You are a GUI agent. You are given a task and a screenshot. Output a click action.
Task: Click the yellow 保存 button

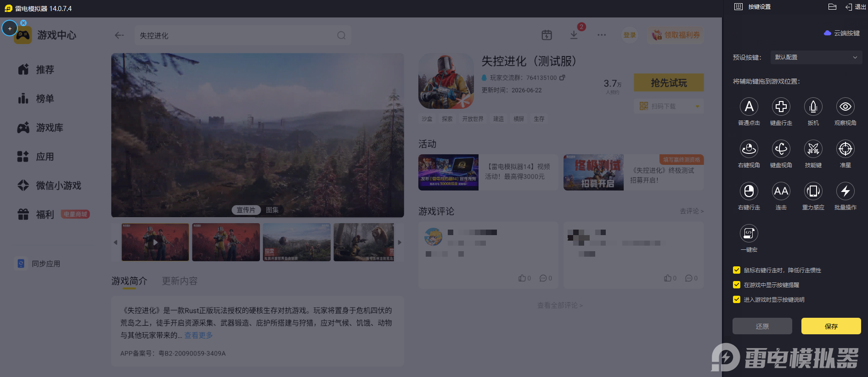tap(831, 326)
